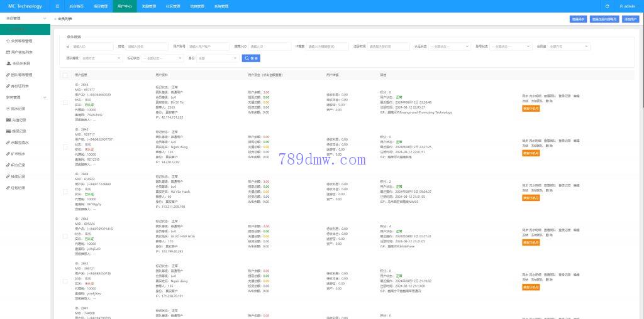Check the row checkbox for user ID 2845
This screenshot has height=319, width=644.
tap(65, 147)
